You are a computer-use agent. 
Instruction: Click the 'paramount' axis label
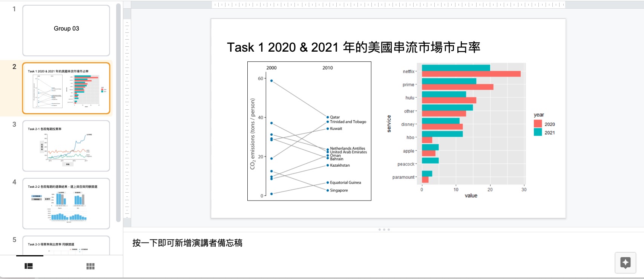click(403, 177)
